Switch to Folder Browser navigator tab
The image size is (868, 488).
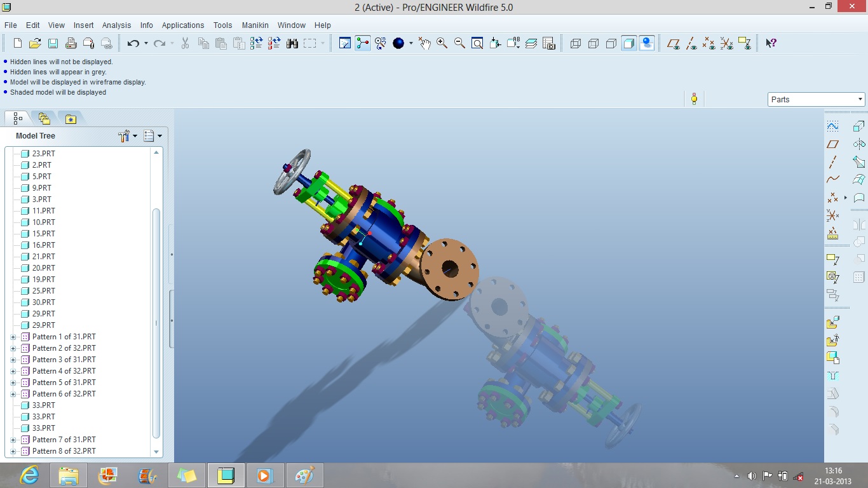(x=44, y=118)
